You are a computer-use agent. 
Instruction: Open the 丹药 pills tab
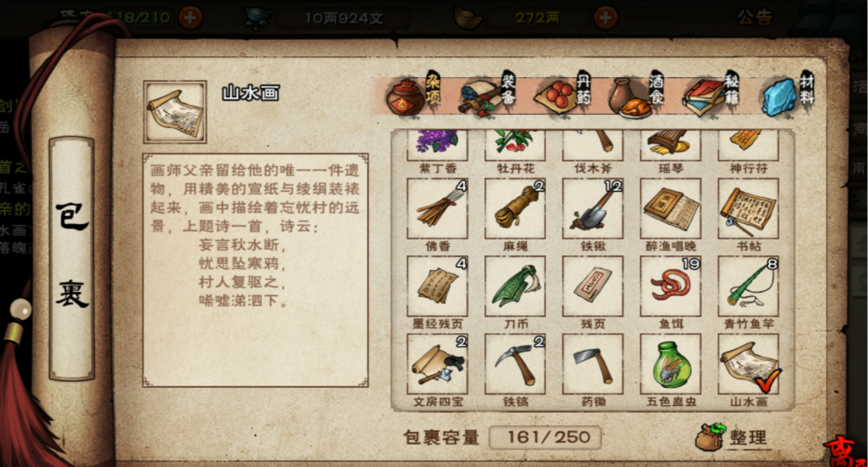tap(562, 95)
